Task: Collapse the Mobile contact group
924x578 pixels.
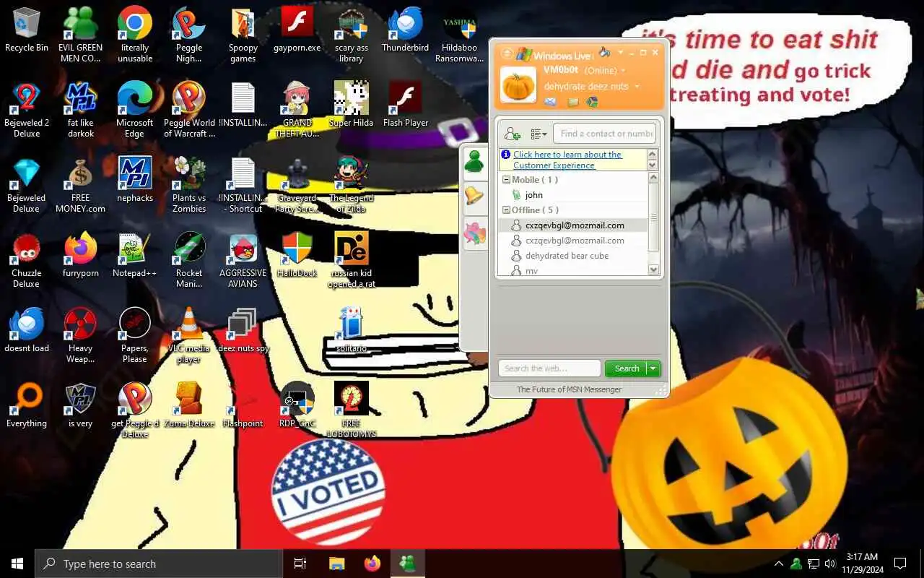Action: [x=507, y=180]
